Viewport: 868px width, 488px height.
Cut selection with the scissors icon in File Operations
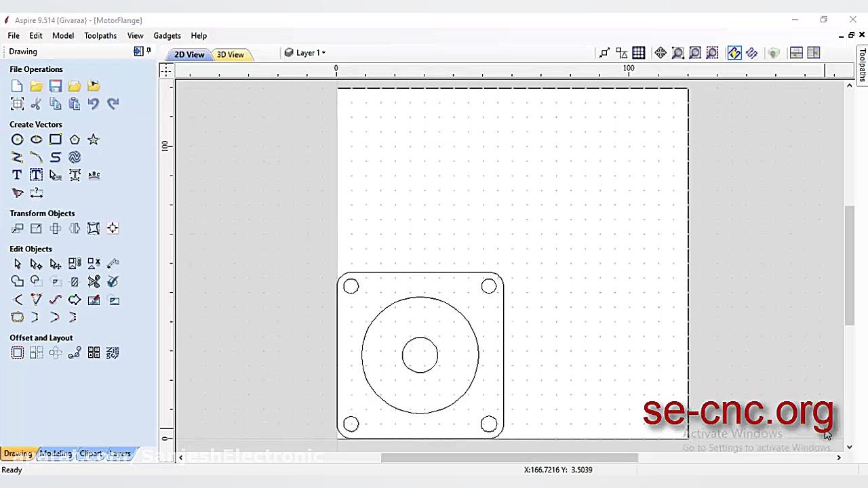click(36, 104)
